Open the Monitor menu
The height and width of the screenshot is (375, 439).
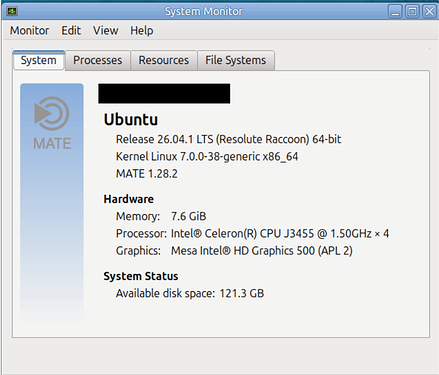(29, 31)
